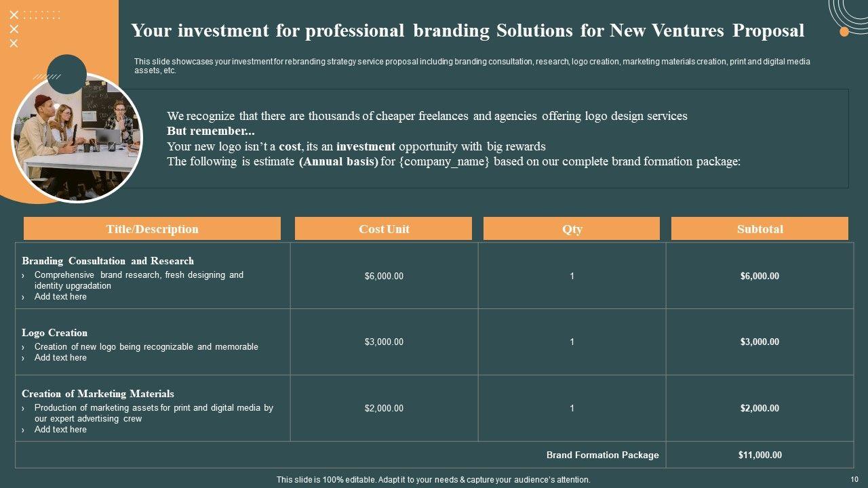Click the bullet arrow before 'Comprehensive brand research'
This screenshot has width=868, height=488.
[23, 275]
